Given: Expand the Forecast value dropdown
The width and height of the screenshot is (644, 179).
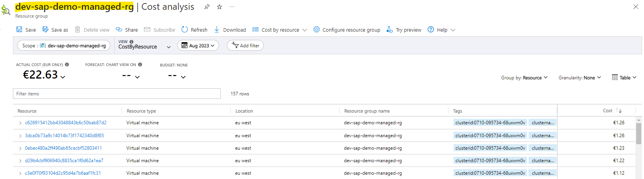Looking at the screenshot, I should [137, 77].
